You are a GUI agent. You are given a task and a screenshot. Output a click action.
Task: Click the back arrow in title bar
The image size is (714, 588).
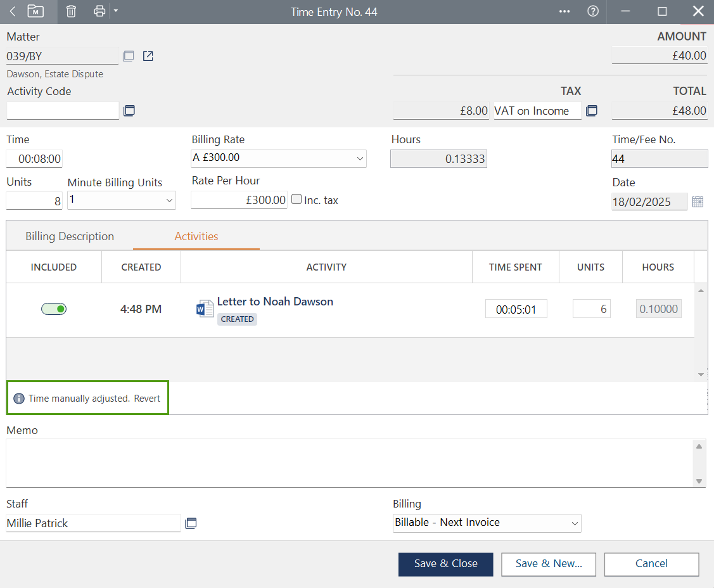[x=12, y=11]
